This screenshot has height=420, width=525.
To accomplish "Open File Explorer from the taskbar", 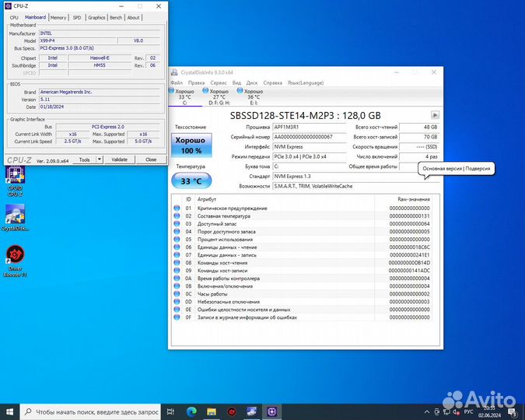I will (x=212, y=411).
